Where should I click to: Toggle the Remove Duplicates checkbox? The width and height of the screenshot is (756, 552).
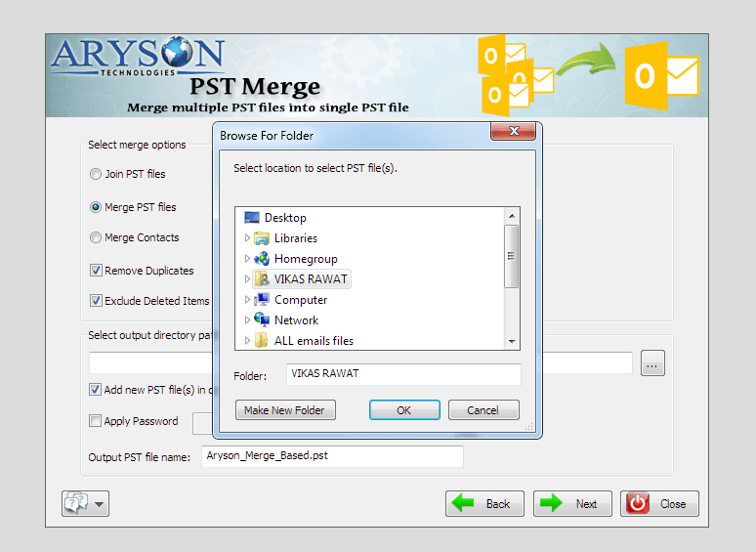tap(96, 271)
